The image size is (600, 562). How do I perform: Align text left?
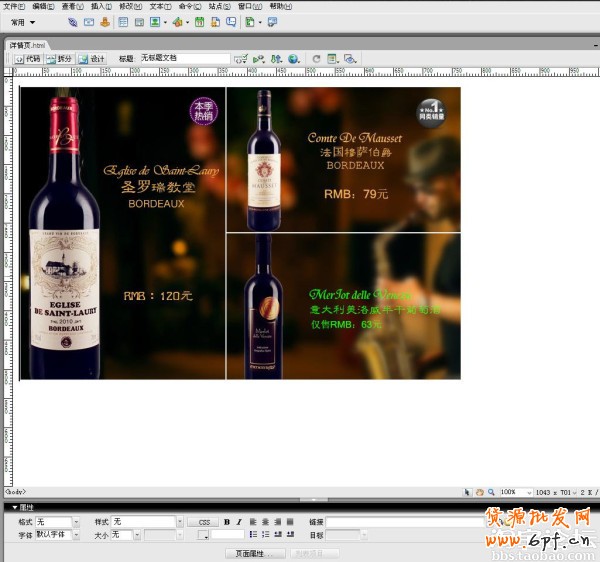tap(253, 522)
